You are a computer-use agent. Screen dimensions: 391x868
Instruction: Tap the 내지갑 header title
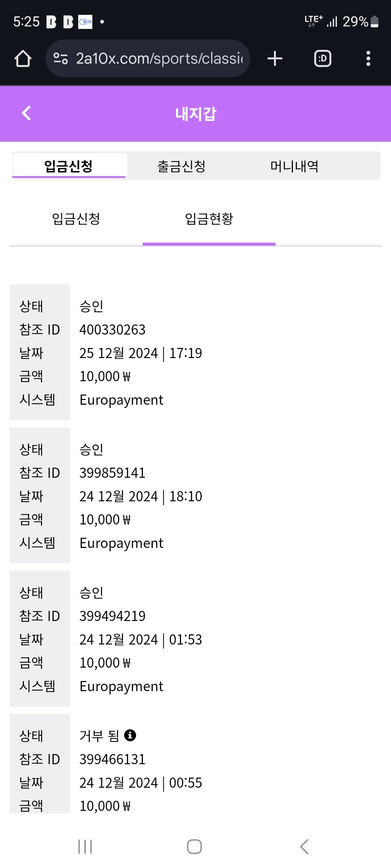tap(195, 114)
